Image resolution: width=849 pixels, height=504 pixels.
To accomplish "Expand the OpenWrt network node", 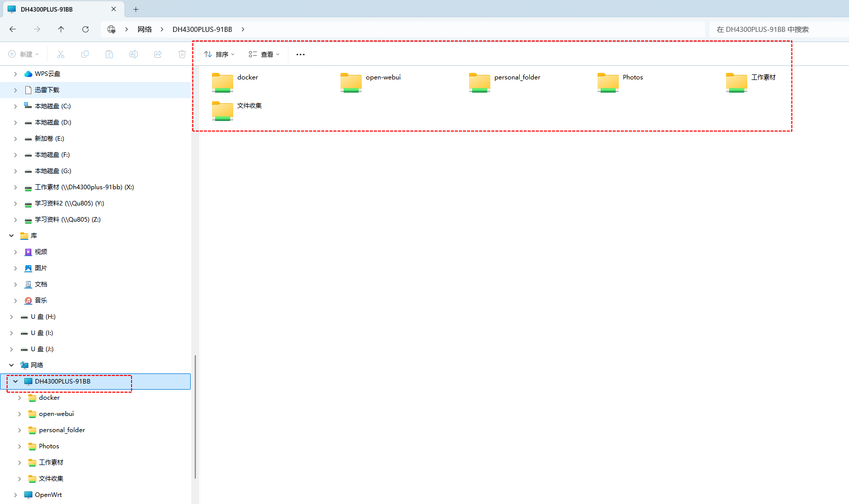I will [16, 495].
